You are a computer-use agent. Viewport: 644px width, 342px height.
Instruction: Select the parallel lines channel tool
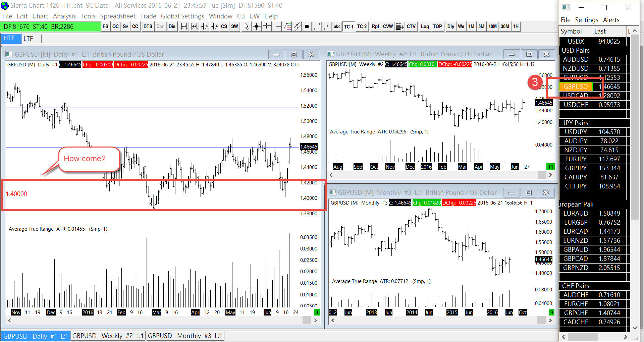coord(297,26)
